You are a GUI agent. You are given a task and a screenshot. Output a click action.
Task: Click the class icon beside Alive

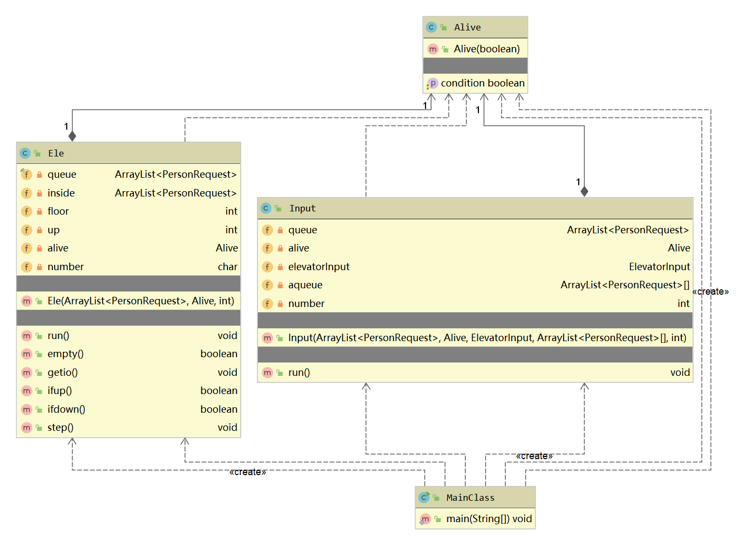(431, 27)
